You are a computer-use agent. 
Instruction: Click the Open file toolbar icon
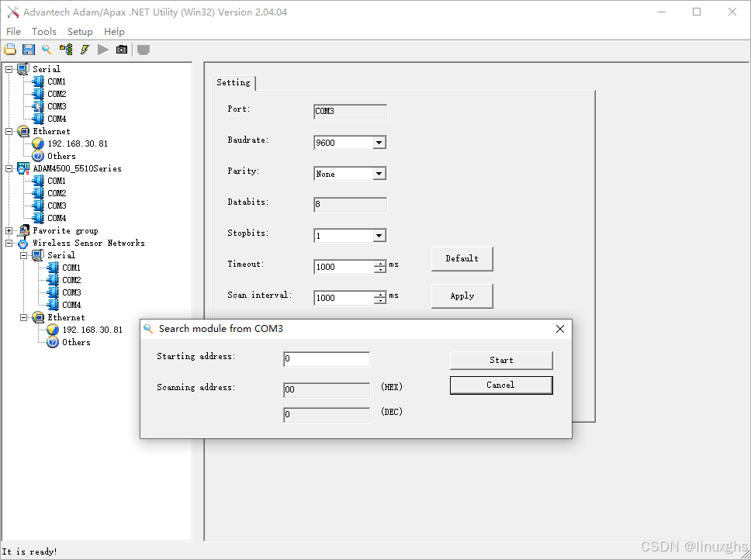coord(10,50)
